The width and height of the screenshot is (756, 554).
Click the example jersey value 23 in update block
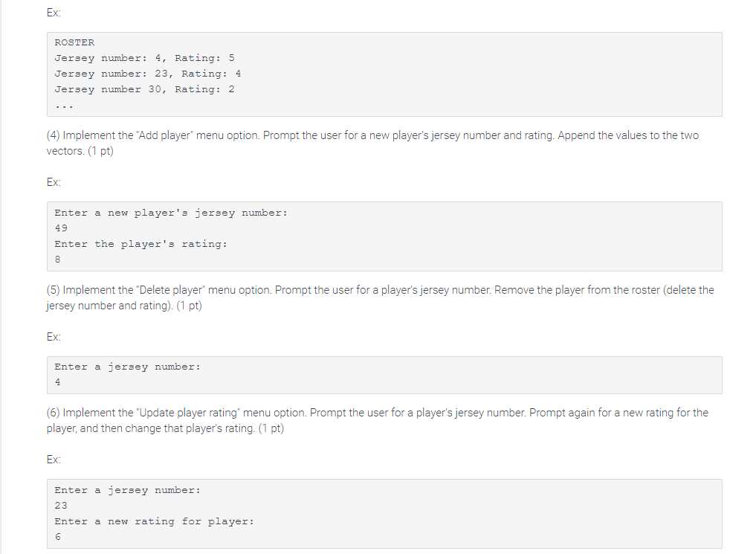click(61, 506)
